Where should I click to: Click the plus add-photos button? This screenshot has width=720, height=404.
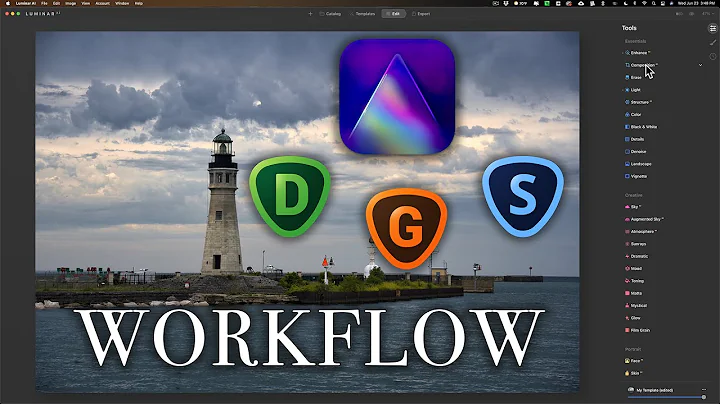tap(310, 14)
